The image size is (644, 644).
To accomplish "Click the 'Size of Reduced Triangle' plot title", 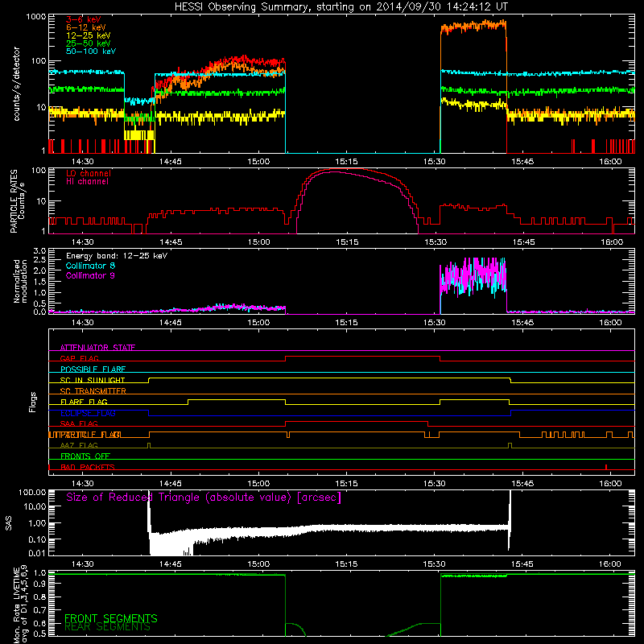I will tap(204, 497).
